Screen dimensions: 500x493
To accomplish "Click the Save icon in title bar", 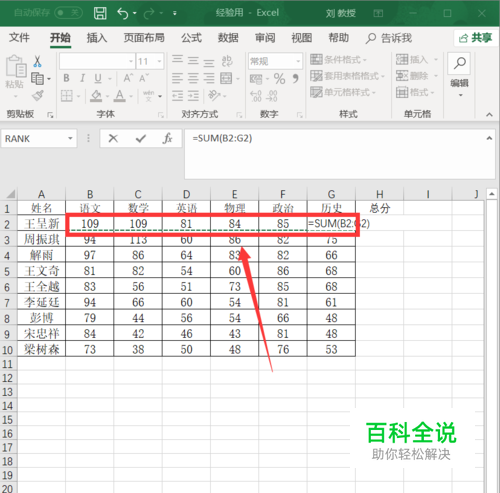I will pyautogui.click(x=100, y=13).
